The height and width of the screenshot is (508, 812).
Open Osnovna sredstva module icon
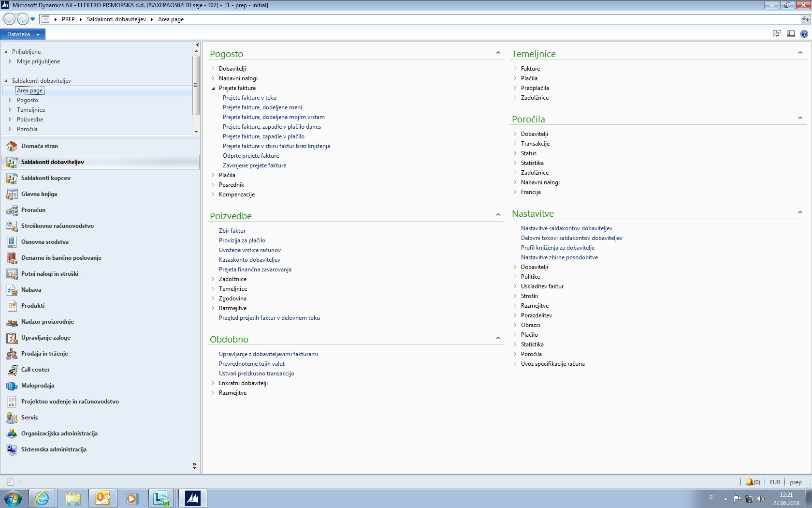pos(12,242)
